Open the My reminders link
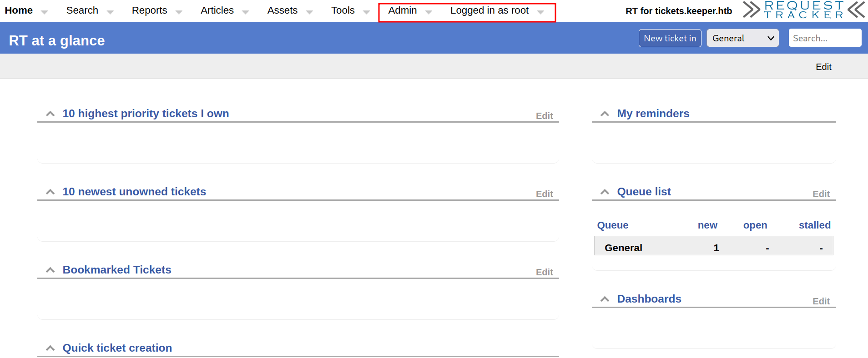The width and height of the screenshot is (868, 358). coord(653,114)
